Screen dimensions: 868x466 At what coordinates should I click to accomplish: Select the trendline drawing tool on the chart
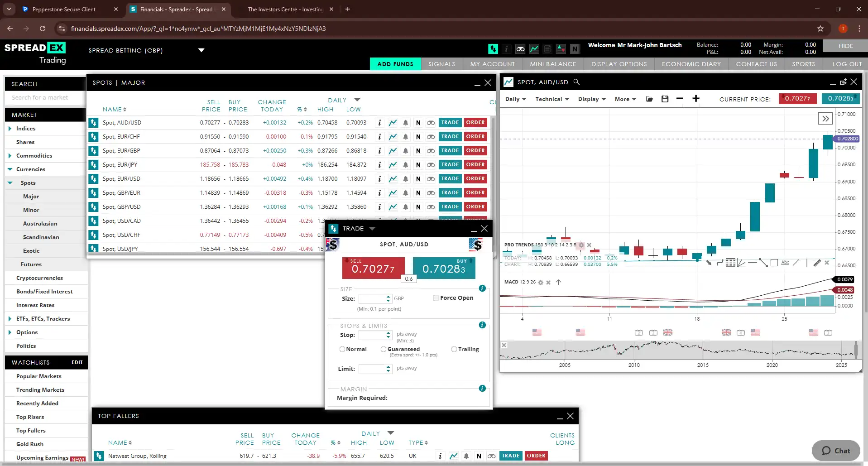(x=796, y=262)
